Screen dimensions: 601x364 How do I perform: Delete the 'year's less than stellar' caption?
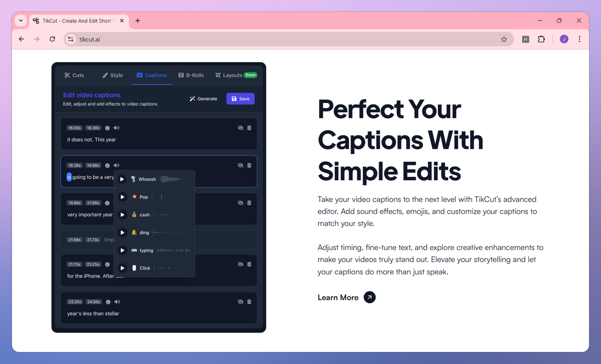pyautogui.click(x=249, y=302)
